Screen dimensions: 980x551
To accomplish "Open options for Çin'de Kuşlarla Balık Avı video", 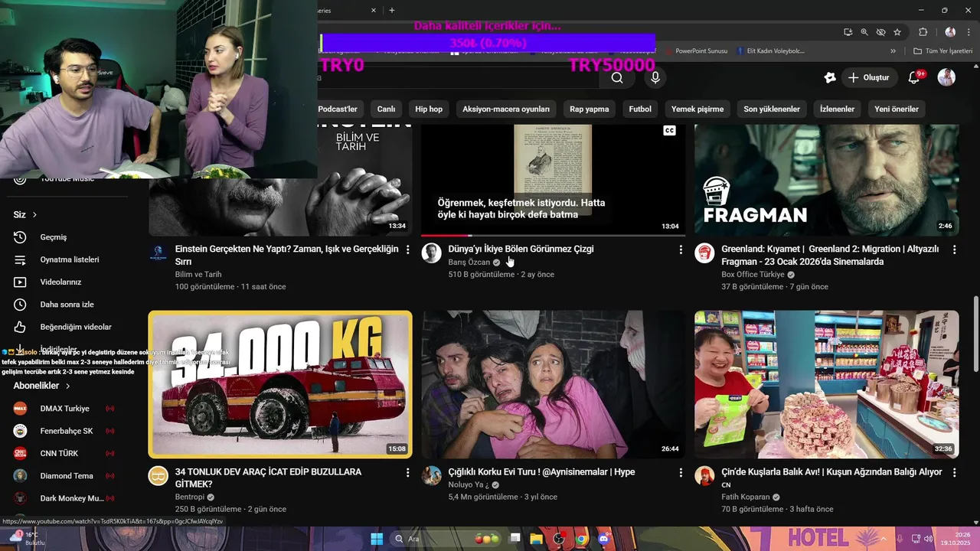I will pos(954,473).
